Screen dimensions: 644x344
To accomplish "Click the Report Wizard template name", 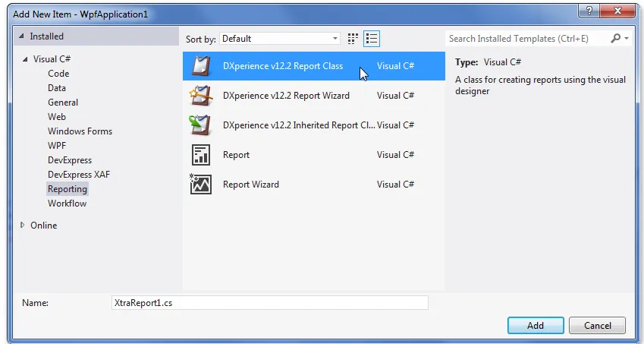I will [x=251, y=184].
